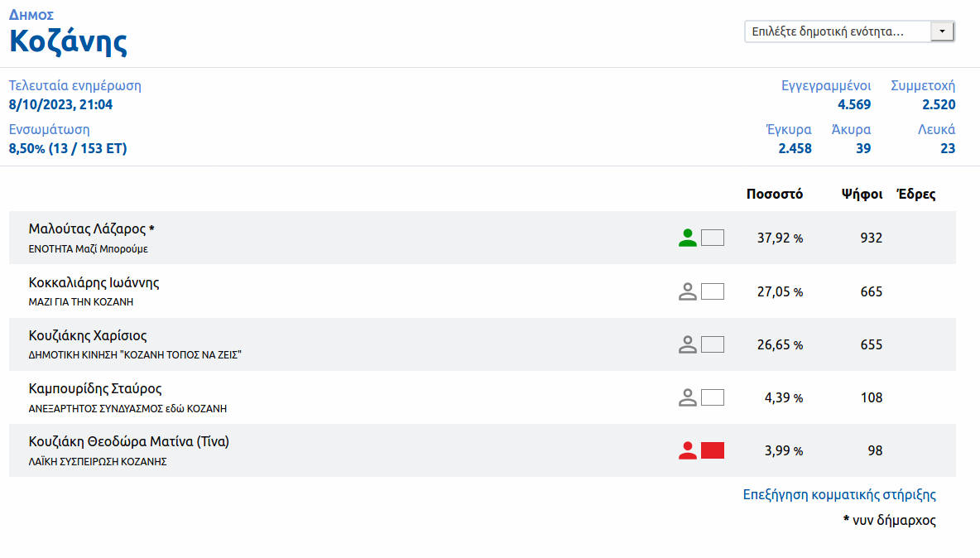Click white party box beside Κοκκαλιάρης Ιωάννης
Image resolution: width=980 pixels, height=558 pixels.
click(713, 291)
